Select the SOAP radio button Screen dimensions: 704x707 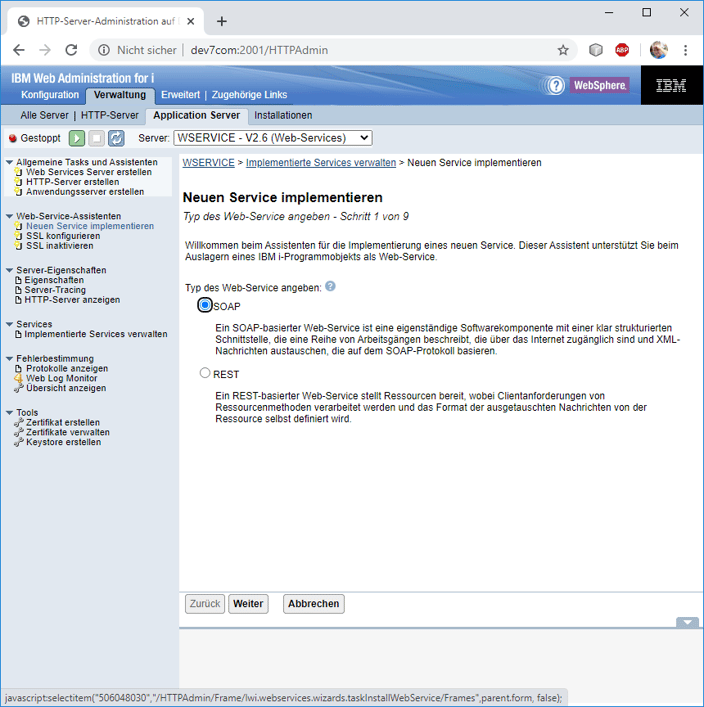point(205,305)
